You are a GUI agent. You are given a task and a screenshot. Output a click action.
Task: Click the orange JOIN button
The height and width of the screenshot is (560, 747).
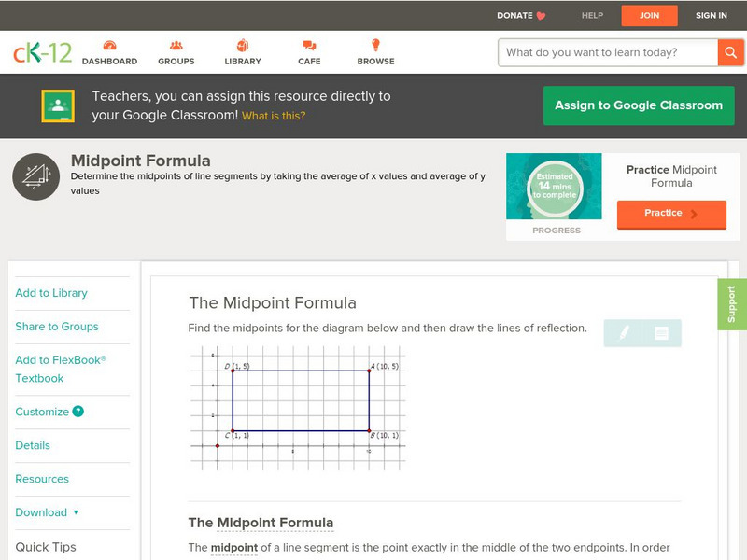click(x=649, y=16)
